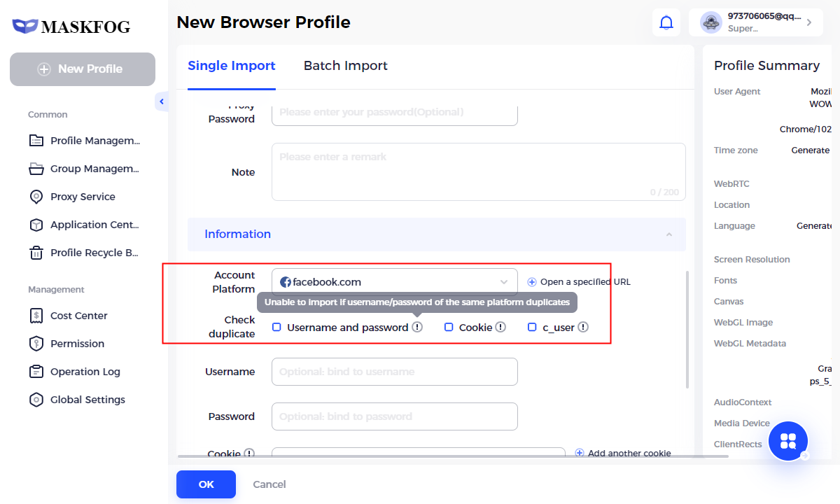Select the Single Import tab
Screen dimensions: 840x504
232,66
